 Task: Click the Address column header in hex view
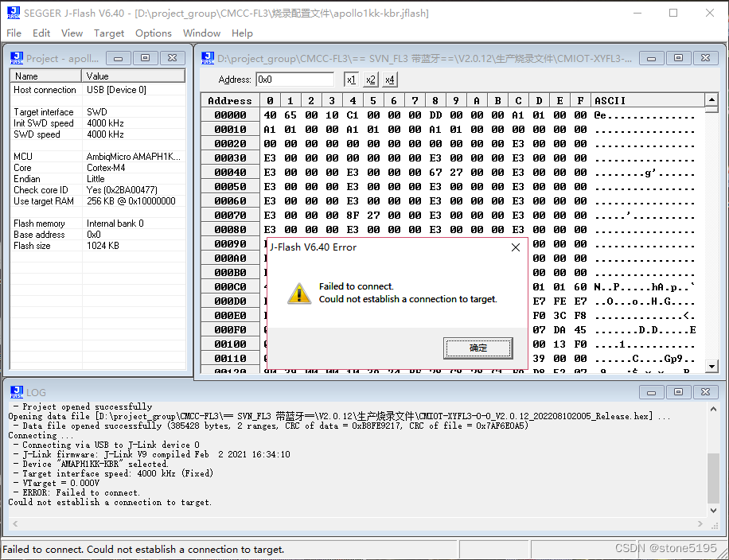230,101
